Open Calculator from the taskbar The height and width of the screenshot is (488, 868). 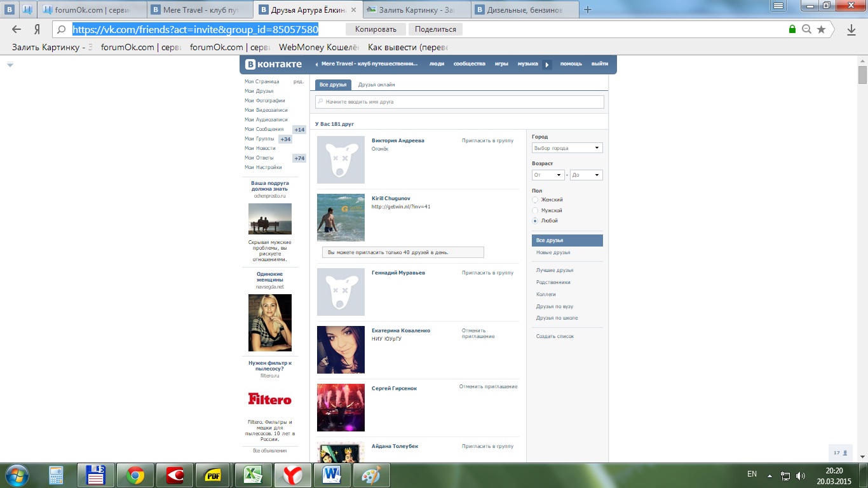tap(57, 475)
